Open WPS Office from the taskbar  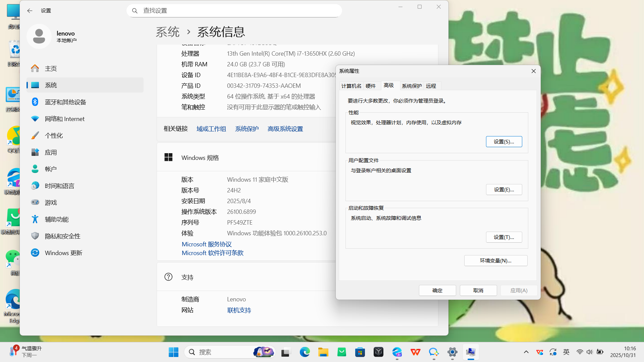click(x=415, y=352)
